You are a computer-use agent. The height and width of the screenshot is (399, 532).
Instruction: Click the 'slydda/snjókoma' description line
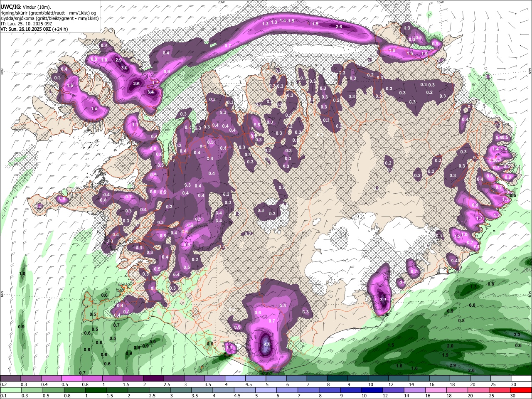click(49, 18)
